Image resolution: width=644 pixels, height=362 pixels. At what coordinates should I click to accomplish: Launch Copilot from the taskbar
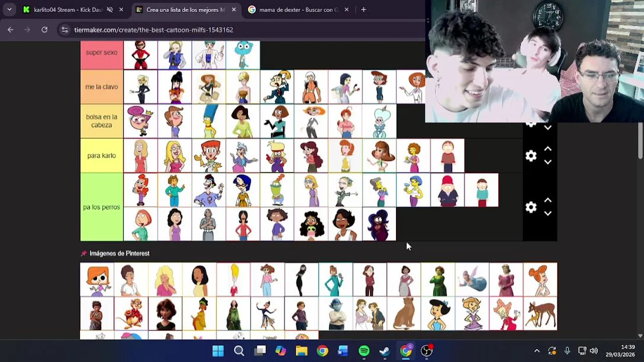(x=281, y=351)
